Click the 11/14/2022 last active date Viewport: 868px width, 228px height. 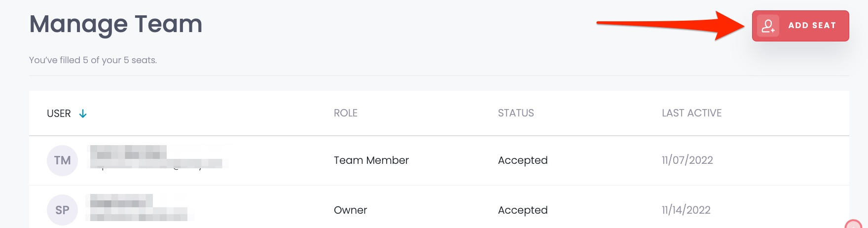point(686,210)
